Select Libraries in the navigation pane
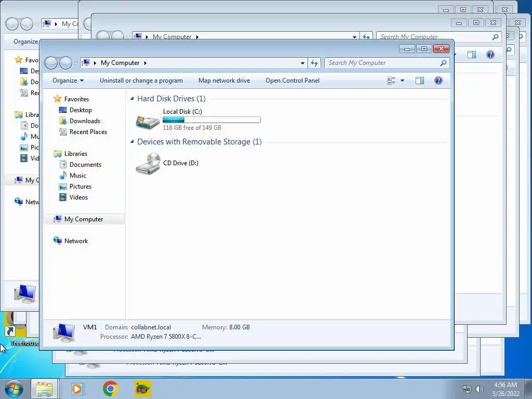 (x=76, y=154)
